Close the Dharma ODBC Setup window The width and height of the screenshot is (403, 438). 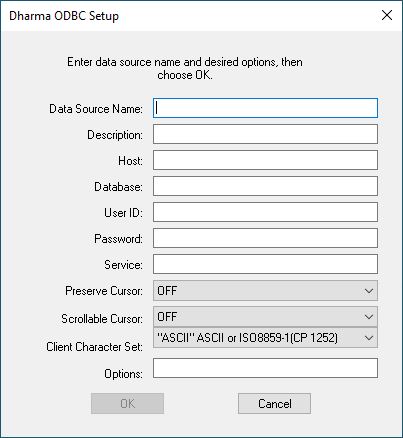[x=387, y=15]
